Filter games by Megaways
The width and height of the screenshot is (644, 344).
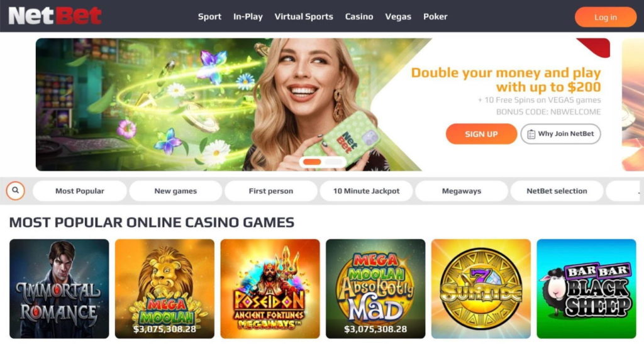tap(462, 191)
